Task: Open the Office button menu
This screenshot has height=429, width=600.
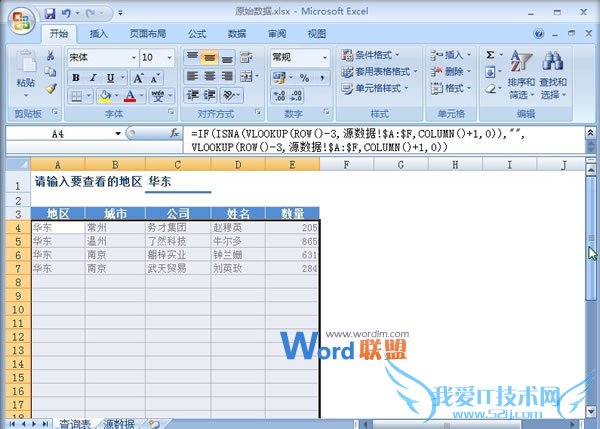Action: 21,21
